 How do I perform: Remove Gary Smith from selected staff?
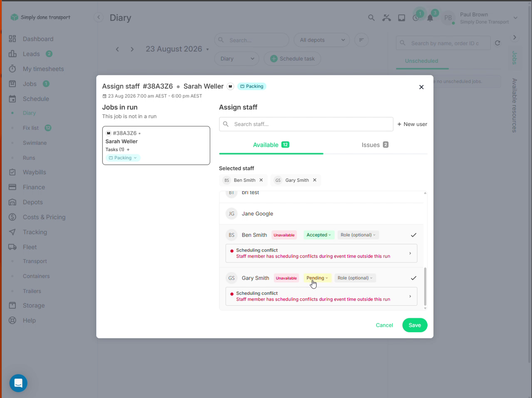[315, 180]
